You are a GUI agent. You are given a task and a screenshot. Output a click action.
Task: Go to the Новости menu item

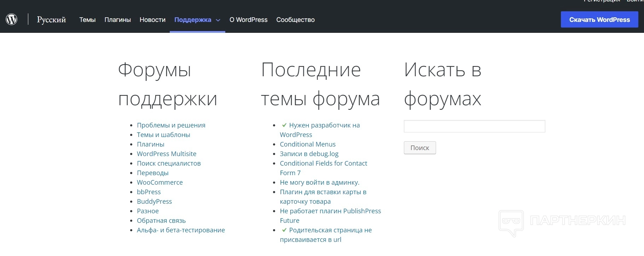coord(152,20)
